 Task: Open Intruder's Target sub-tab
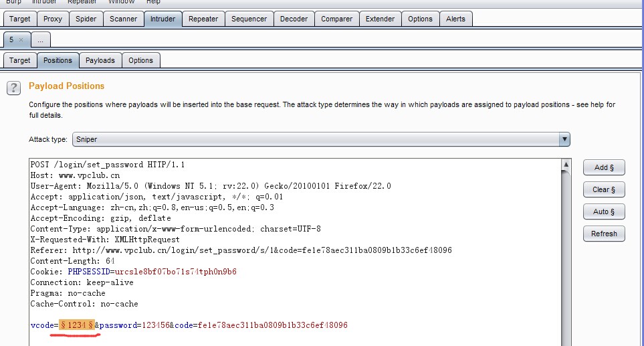point(19,60)
